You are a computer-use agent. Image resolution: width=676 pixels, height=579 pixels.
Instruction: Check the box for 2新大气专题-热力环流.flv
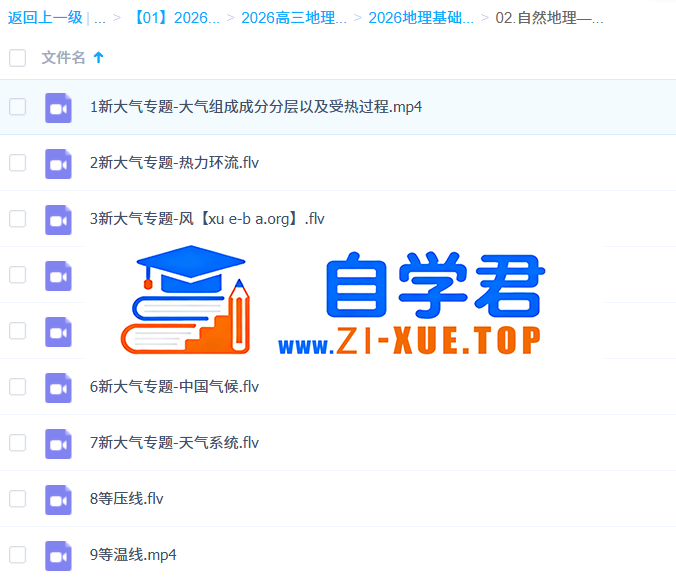tap(18, 163)
